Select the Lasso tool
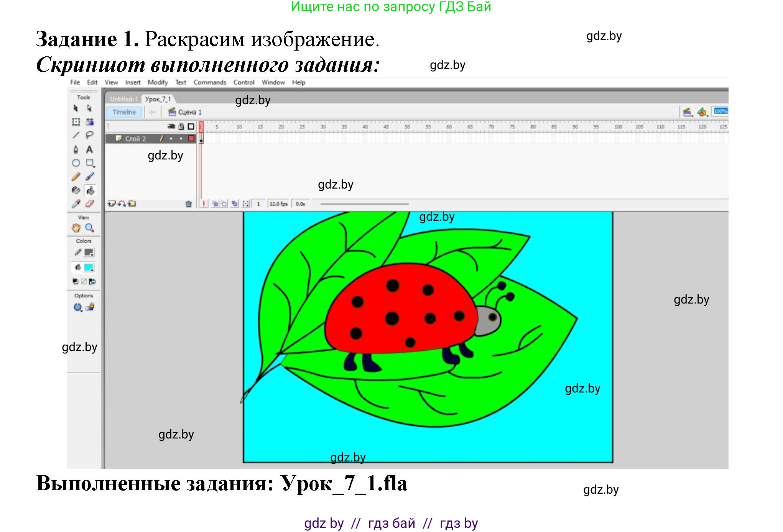Screen dimensions: 783x532 [x=90, y=135]
